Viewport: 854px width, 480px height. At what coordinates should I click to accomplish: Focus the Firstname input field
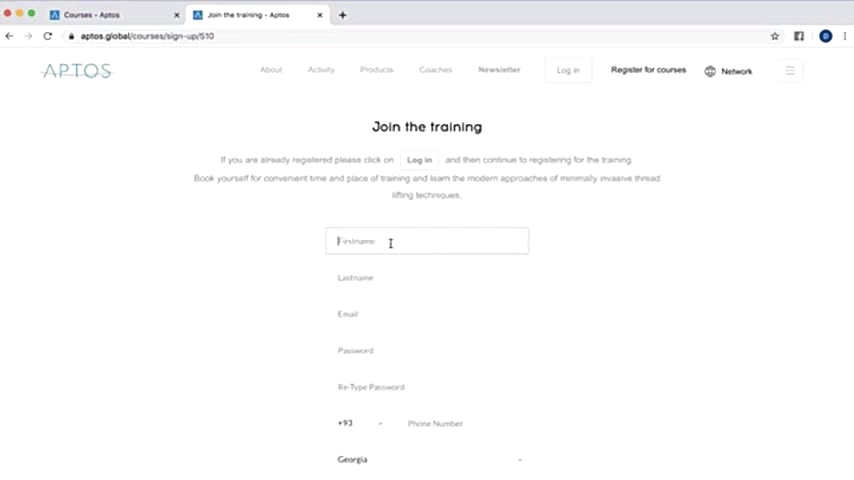tap(427, 241)
